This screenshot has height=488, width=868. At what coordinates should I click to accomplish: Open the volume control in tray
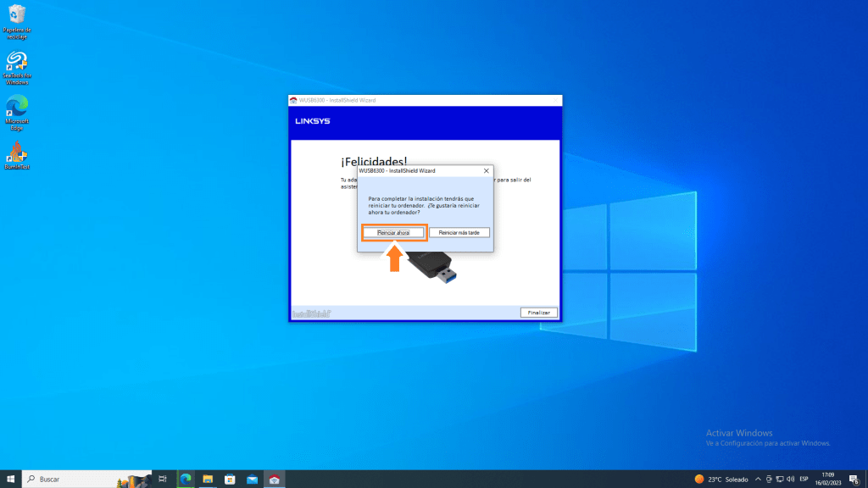coord(789,479)
